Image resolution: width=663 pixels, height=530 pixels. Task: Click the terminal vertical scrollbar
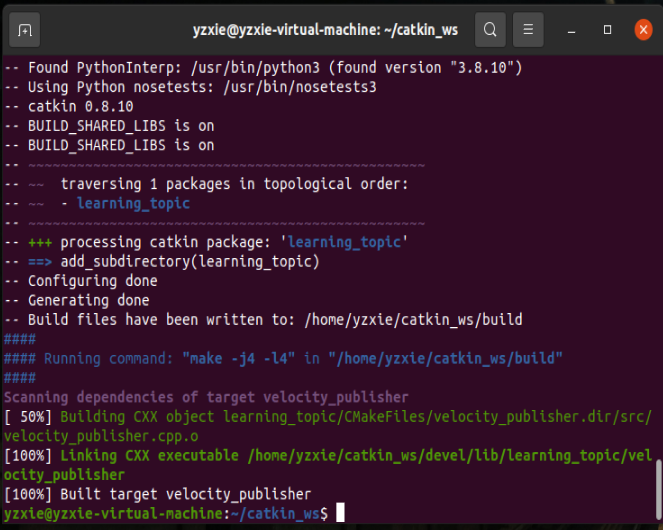click(x=658, y=491)
